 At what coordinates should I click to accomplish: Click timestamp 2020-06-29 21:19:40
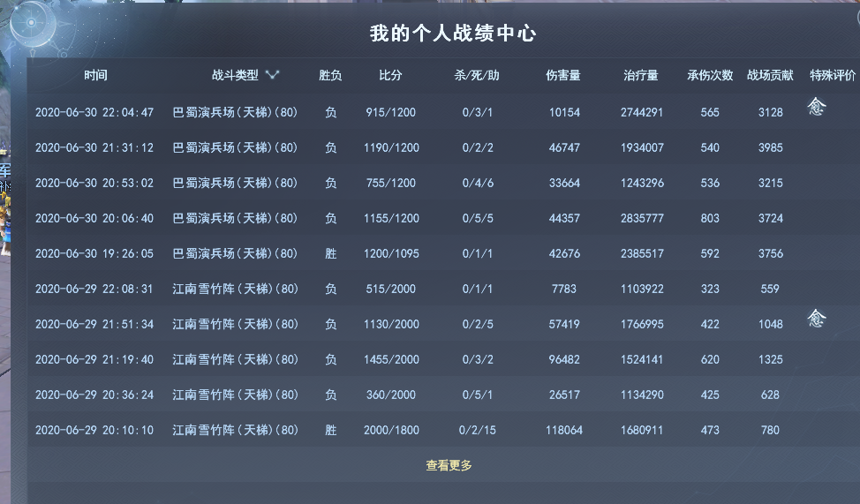[94, 360]
